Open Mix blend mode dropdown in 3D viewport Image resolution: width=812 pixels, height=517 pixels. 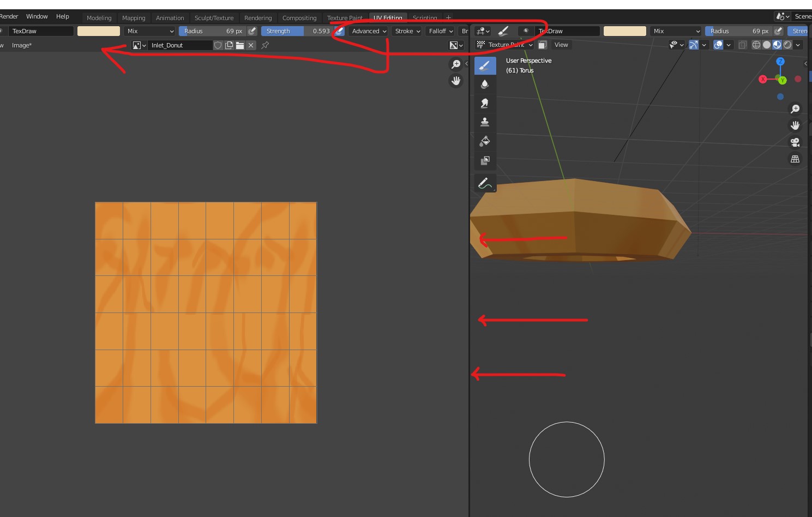point(676,31)
